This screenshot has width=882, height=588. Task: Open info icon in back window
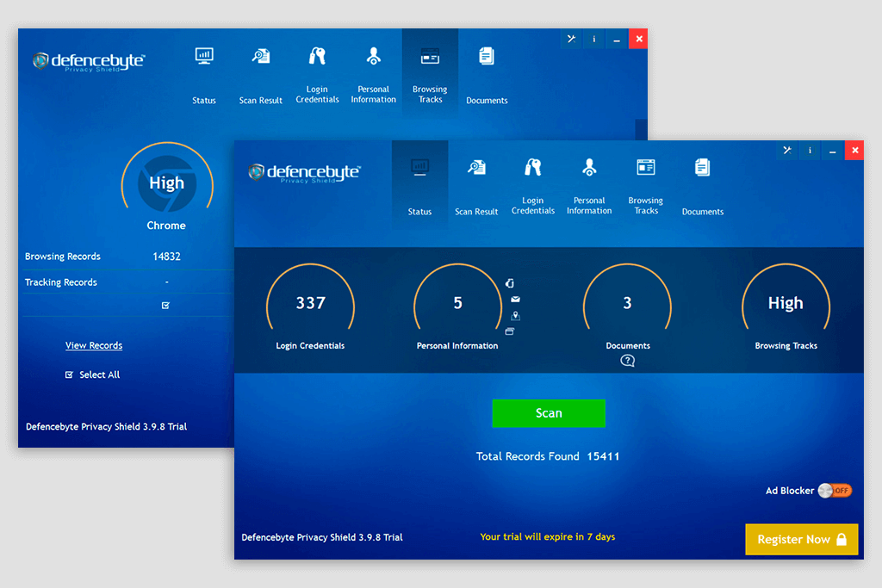[x=594, y=39]
